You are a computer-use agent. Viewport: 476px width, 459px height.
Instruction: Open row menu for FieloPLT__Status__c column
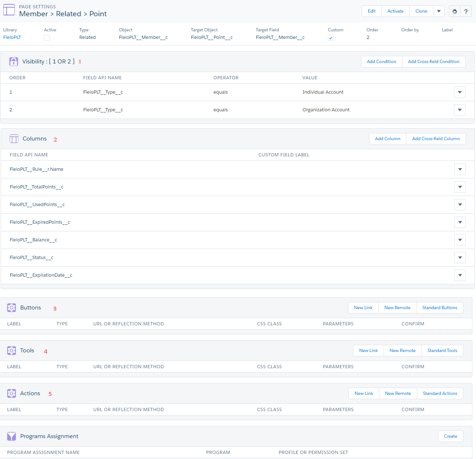pos(460,258)
